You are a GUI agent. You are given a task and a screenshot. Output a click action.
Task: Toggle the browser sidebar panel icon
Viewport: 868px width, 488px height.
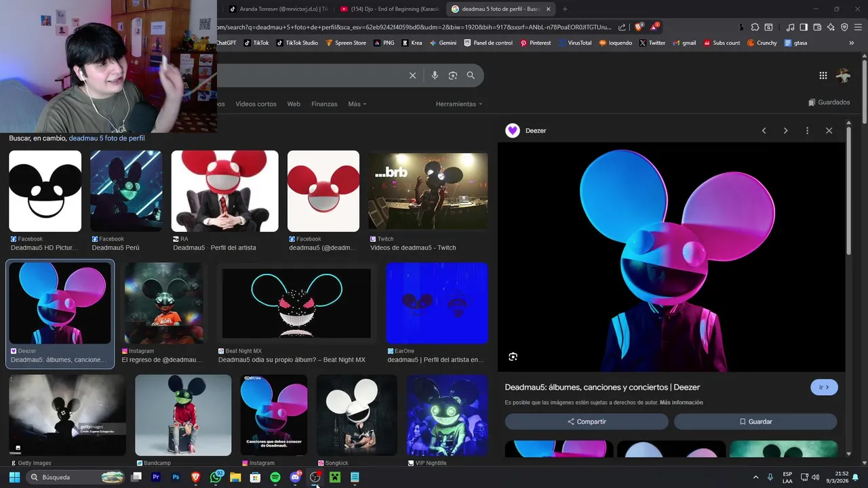pyautogui.click(x=804, y=27)
